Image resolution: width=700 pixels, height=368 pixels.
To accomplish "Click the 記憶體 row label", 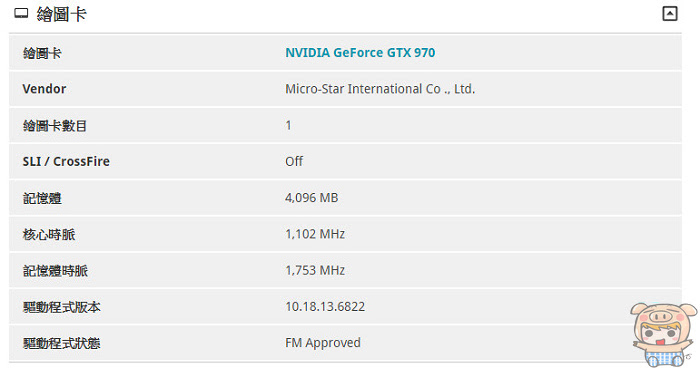I will point(42,198).
